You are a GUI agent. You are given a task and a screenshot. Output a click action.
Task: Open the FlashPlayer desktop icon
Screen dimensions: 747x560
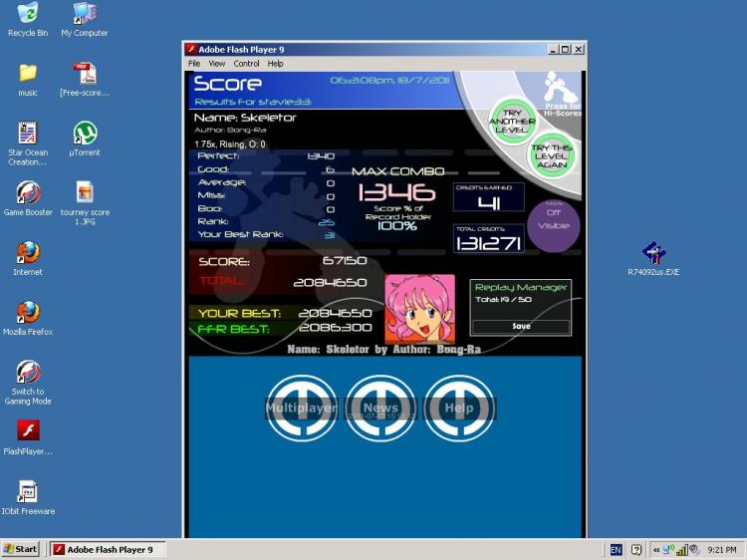click(x=28, y=438)
